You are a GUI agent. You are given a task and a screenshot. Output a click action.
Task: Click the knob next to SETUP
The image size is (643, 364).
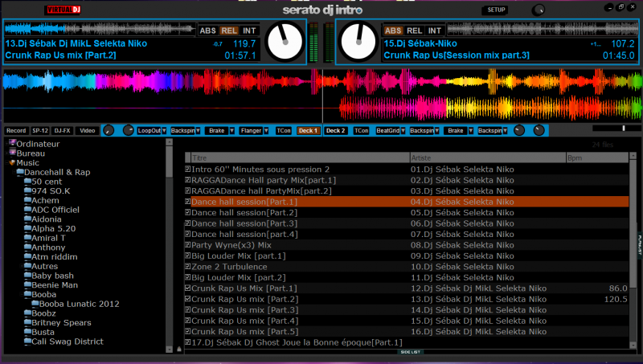(538, 10)
